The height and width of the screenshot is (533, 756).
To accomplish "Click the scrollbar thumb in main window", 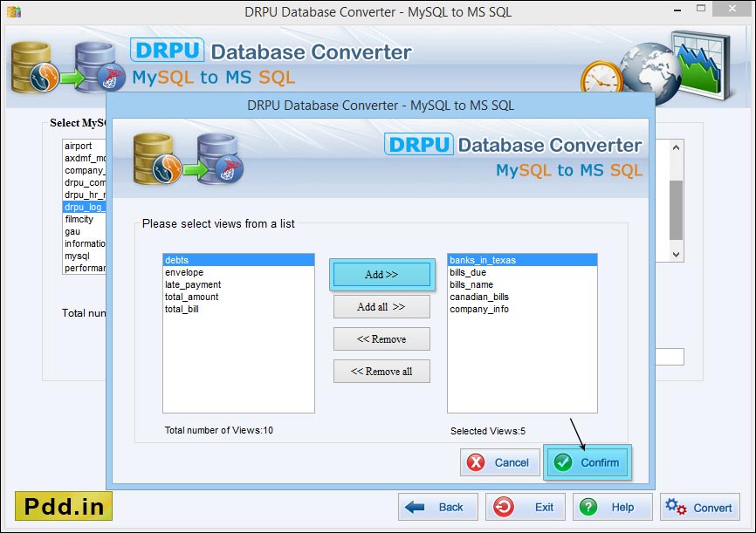I will pos(676,210).
